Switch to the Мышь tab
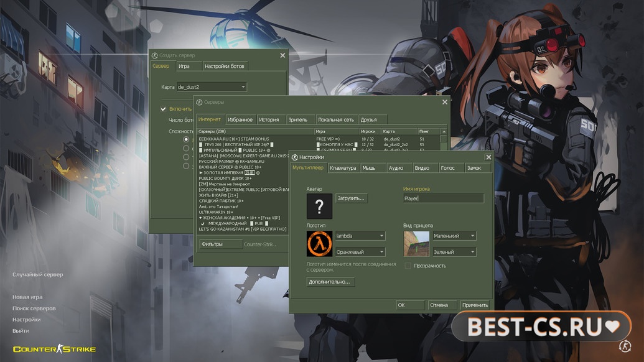This screenshot has height=362, width=644. [x=373, y=168]
